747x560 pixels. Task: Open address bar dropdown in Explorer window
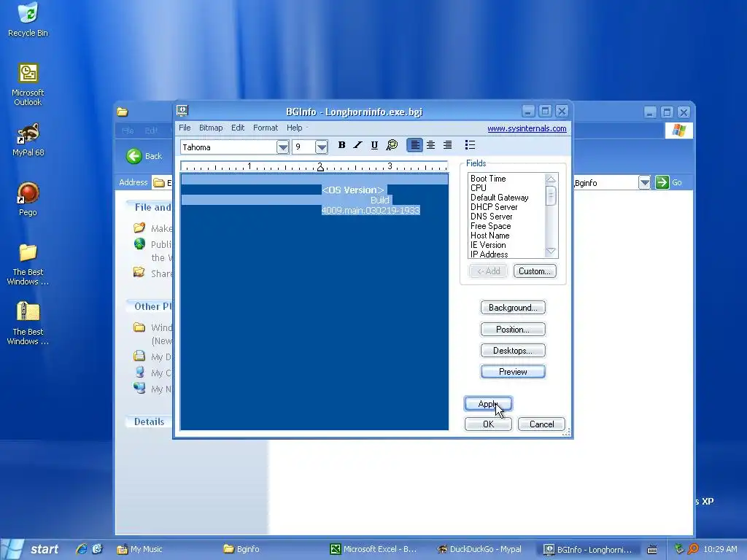644,182
